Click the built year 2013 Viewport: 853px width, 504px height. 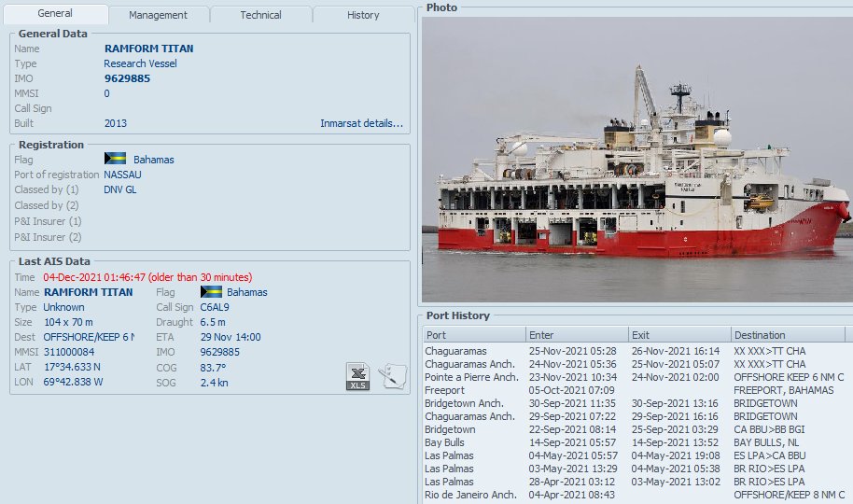116,123
